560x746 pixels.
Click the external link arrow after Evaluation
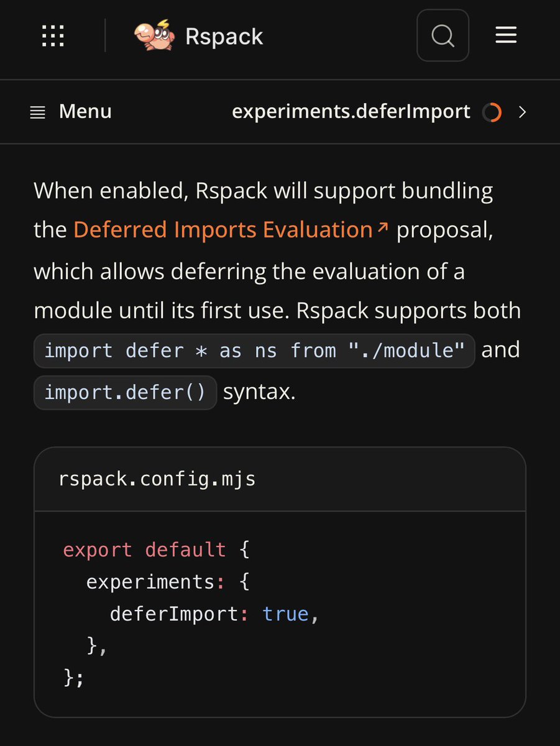(x=382, y=228)
